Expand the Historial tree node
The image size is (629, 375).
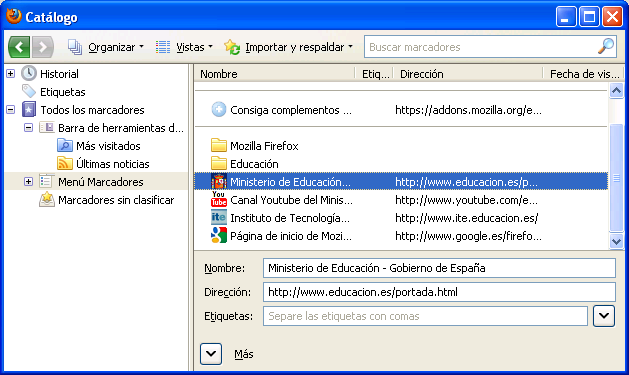(11, 74)
